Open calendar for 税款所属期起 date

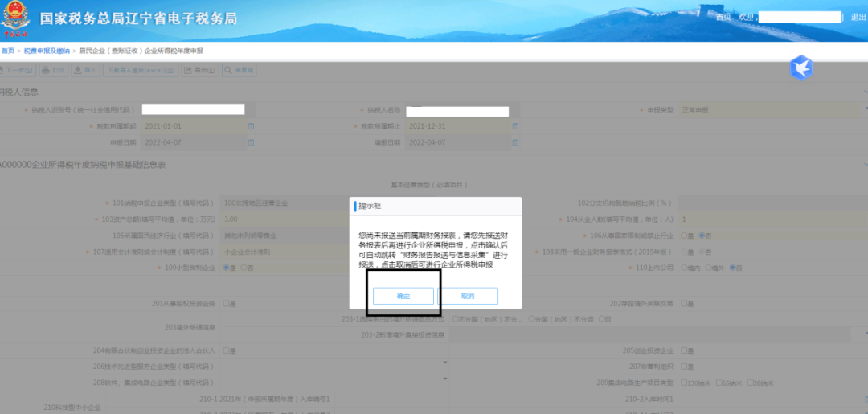[x=251, y=127]
